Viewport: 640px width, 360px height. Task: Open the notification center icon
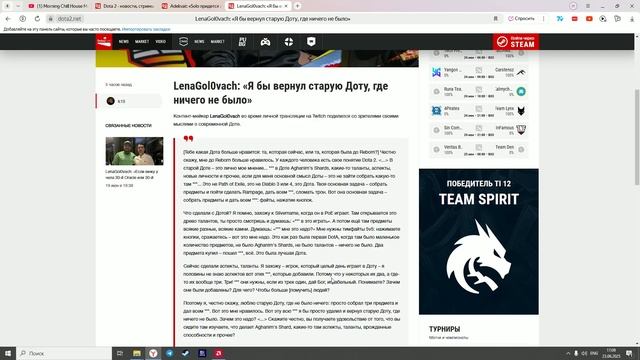click(629, 353)
